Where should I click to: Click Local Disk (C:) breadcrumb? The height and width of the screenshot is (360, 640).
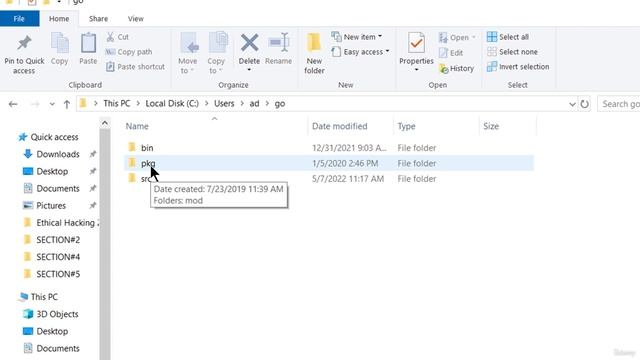[172, 104]
